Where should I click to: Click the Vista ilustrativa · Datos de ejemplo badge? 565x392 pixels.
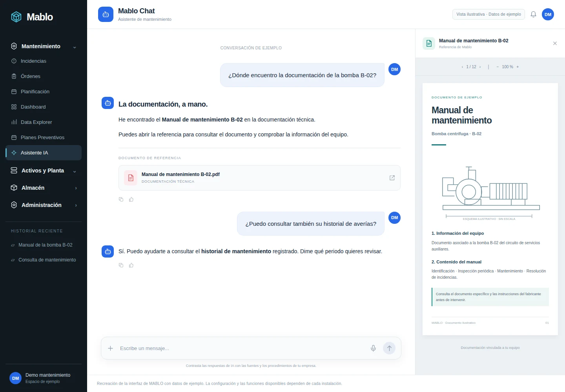(488, 15)
